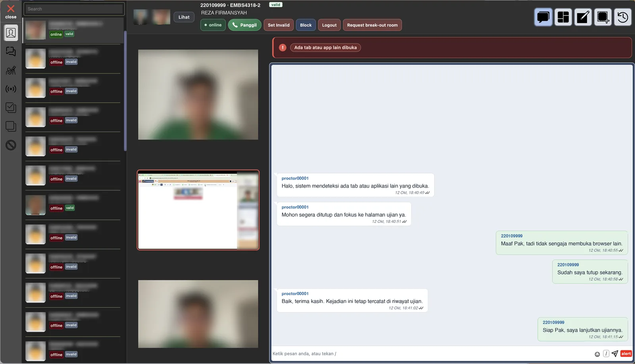635x364 pixels.
Task: Open the participants profile icon in sidebar
Action: point(11,33)
